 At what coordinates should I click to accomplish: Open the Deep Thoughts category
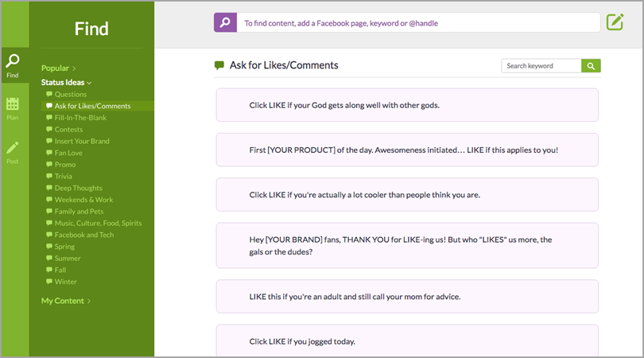coord(78,188)
